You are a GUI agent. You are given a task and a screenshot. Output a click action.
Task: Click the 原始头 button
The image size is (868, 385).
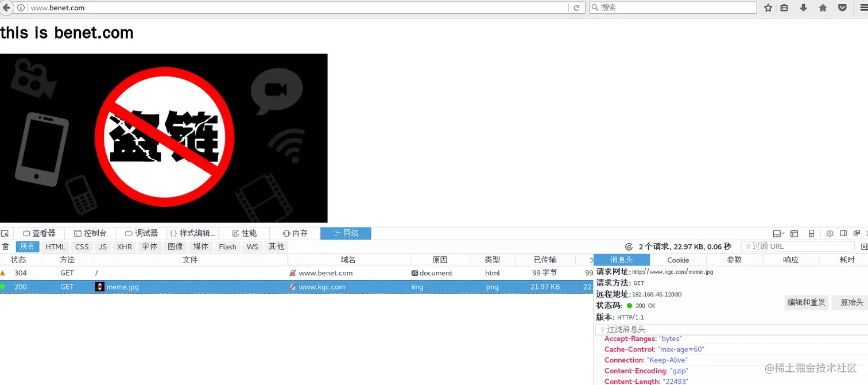point(851,302)
